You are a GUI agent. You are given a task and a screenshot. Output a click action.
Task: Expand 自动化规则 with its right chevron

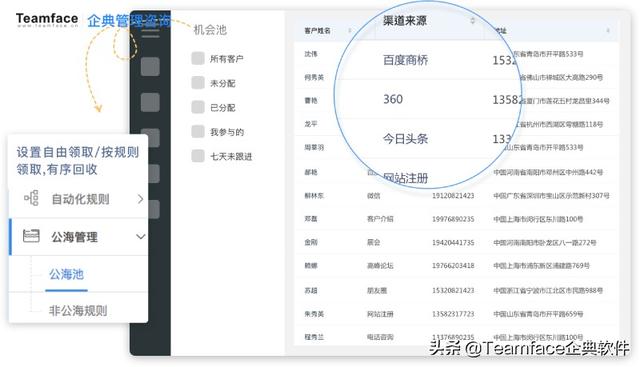tap(140, 199)
